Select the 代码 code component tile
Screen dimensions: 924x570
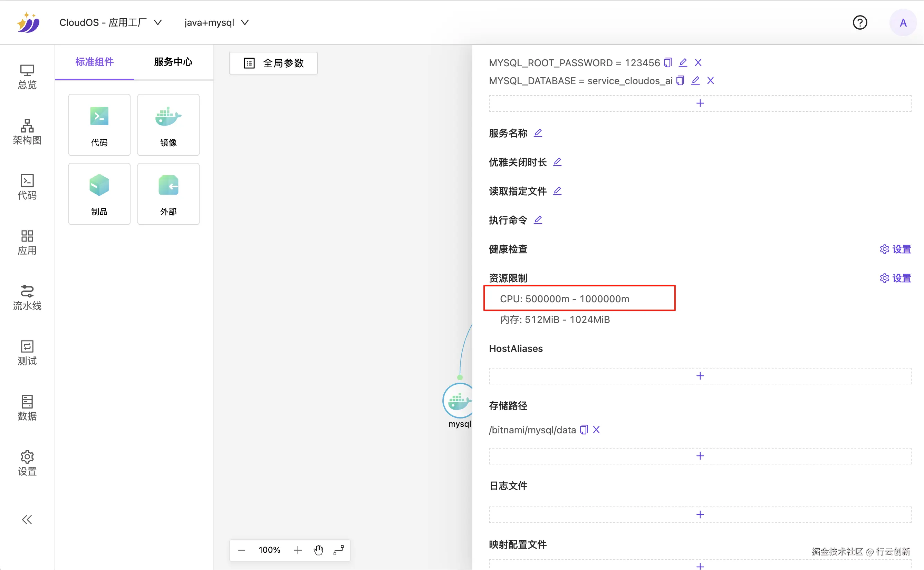pyautogui.click(x=99, y=125)
